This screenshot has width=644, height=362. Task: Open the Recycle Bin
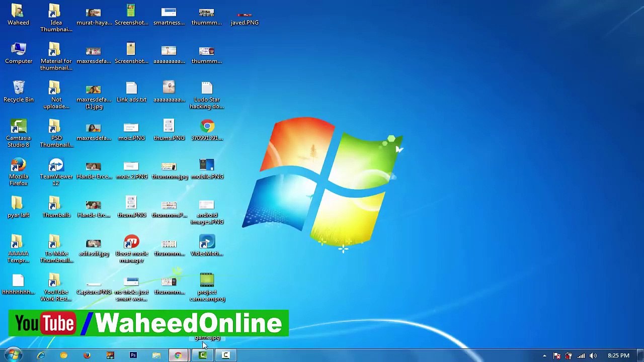[19, 92]
